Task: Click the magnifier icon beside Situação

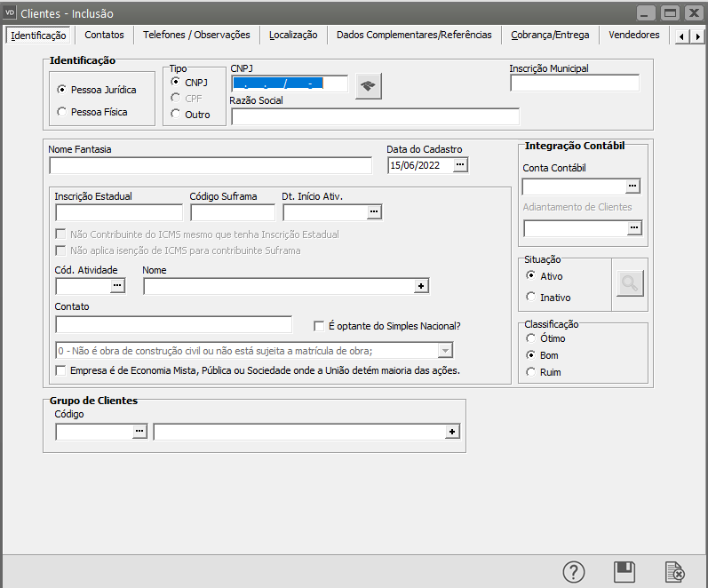Action: 630,284
